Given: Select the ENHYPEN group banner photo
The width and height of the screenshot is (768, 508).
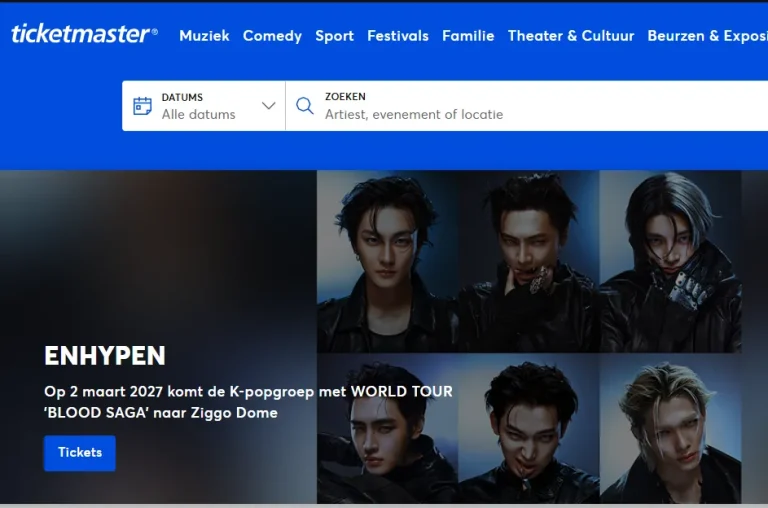Looking at the screenshot, I should pyautogui.click(x=529, y=337).
